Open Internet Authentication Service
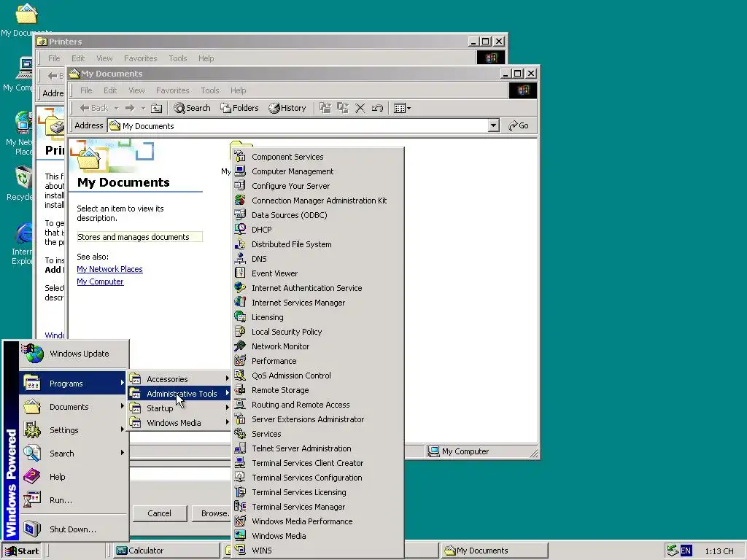This screenshot has width=747, height=560. coord(318,288)
